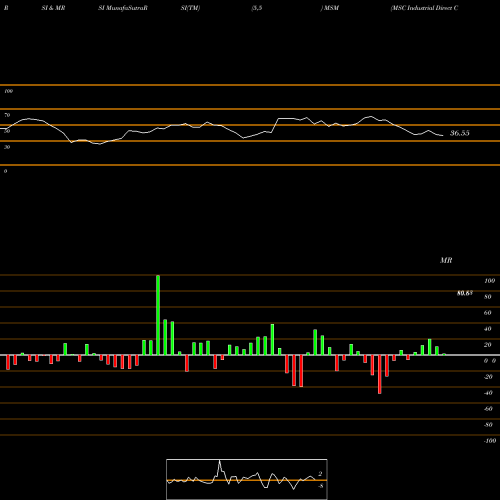The image size is (500, 500).
Task: Click the SI & MR header text
Action: point(53,8)
